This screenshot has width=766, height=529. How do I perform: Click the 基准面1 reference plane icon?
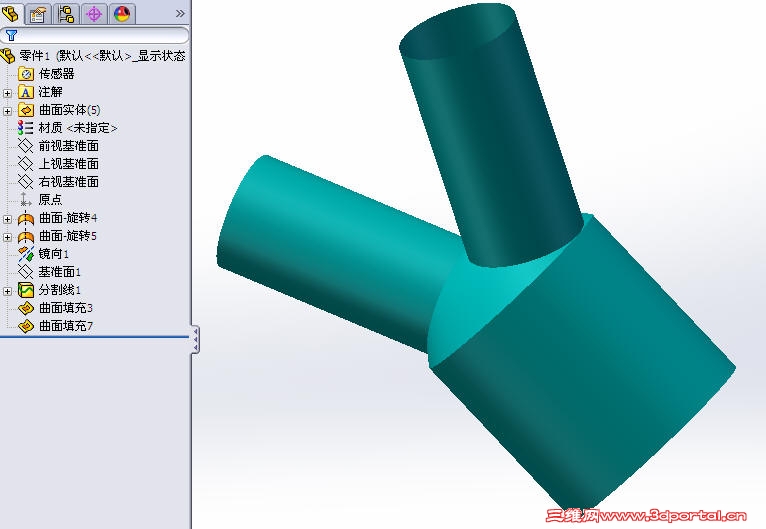tap(25, 272)
